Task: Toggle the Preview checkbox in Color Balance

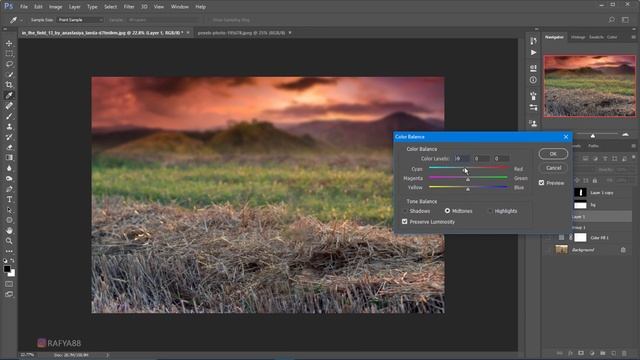Action: point(542,183)
